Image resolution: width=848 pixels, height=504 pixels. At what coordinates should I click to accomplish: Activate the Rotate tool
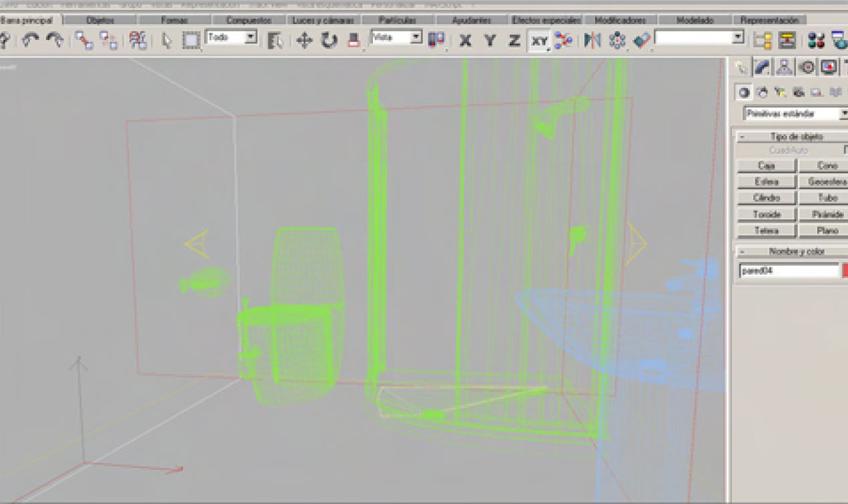[329, 41]
